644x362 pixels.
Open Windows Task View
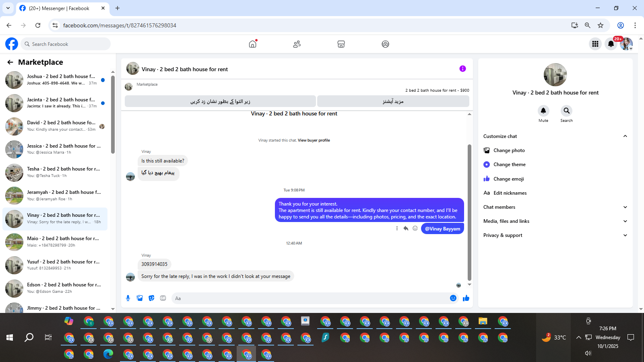pos(48,337)
